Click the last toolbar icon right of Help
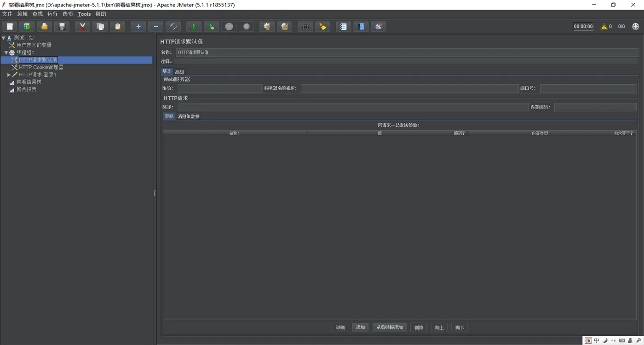Viewport: 644px width, 345px height. (378, 27)
